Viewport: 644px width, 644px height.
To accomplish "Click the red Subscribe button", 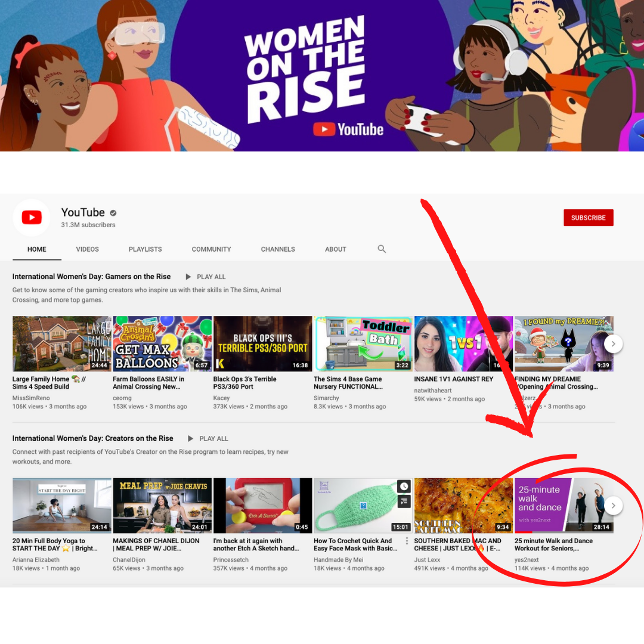I will (588, 218).
